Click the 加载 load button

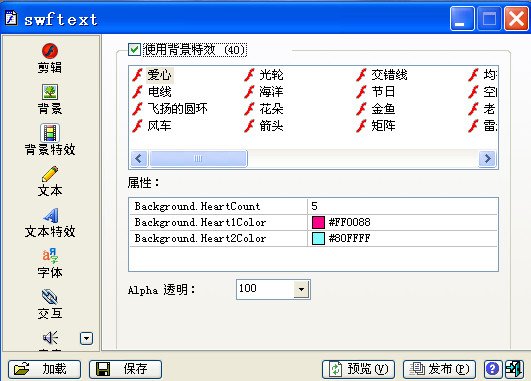44,369
